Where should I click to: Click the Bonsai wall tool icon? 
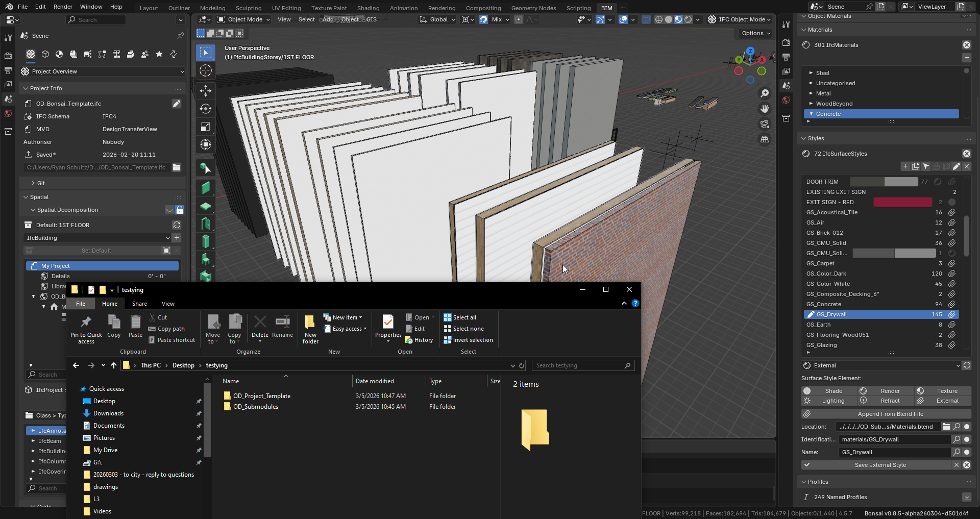pyautogui.click(x=206, y=188)
